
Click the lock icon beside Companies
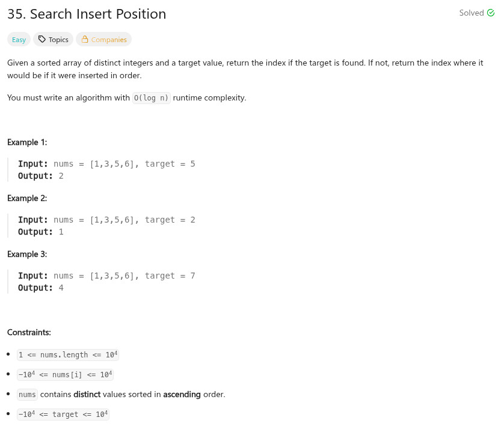click(85, 40)
